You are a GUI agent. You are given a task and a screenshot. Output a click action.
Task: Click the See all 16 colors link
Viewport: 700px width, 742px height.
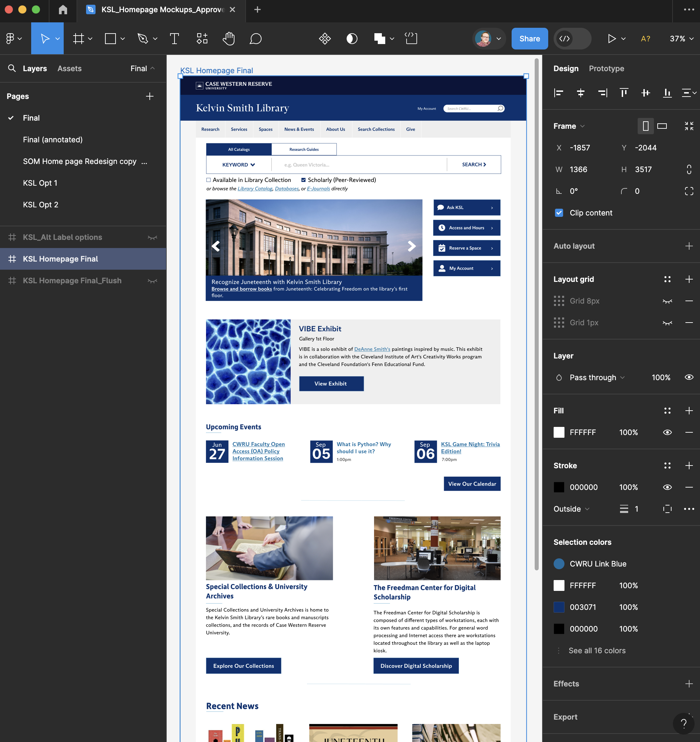pos(597,650)
